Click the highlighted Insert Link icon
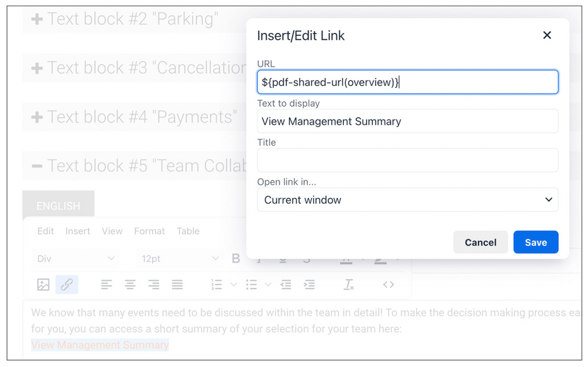The image size is (588, 367). [x=66, y=284]
